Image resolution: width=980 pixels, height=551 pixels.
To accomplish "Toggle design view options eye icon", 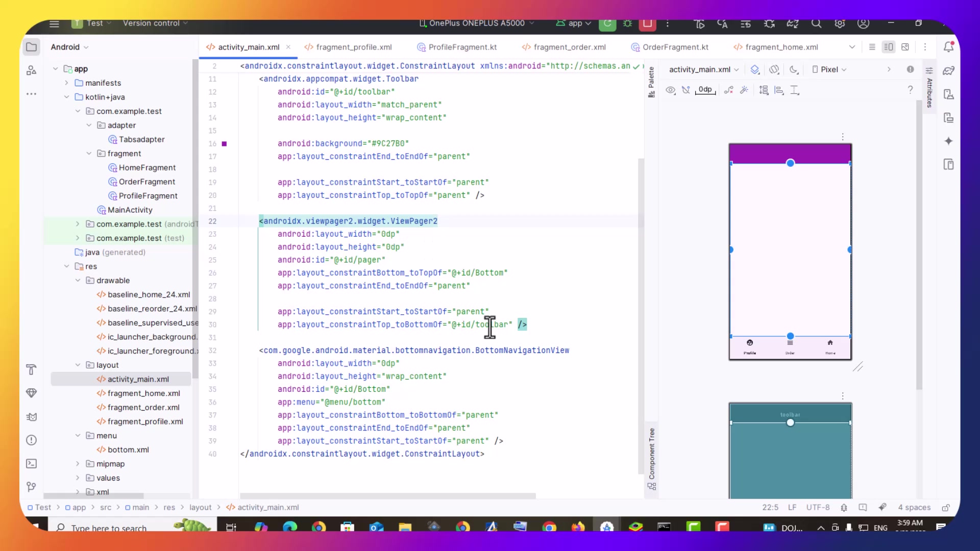I will (x=670, y=90).
